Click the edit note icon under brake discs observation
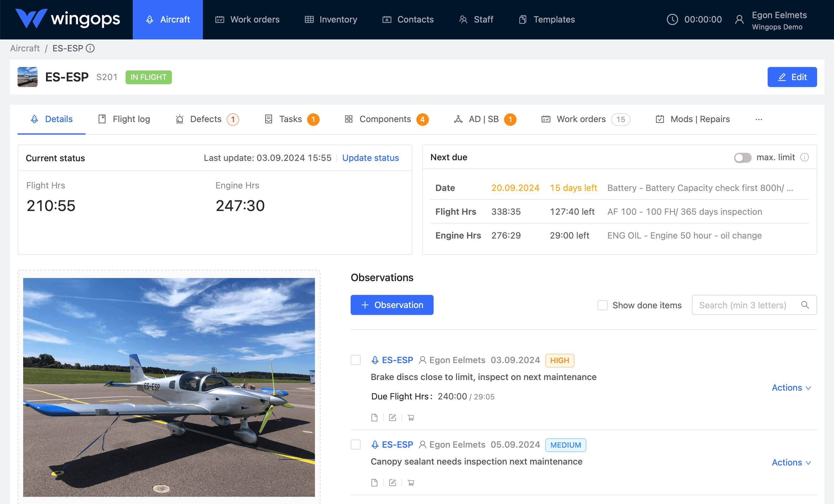Image resolution: width=834 pixels, height=504 pixels. 392,417
